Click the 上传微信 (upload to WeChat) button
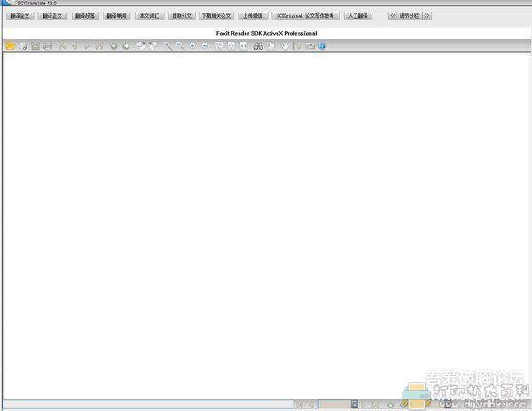This screenshot has width=532, height=411. click(253, 16)
